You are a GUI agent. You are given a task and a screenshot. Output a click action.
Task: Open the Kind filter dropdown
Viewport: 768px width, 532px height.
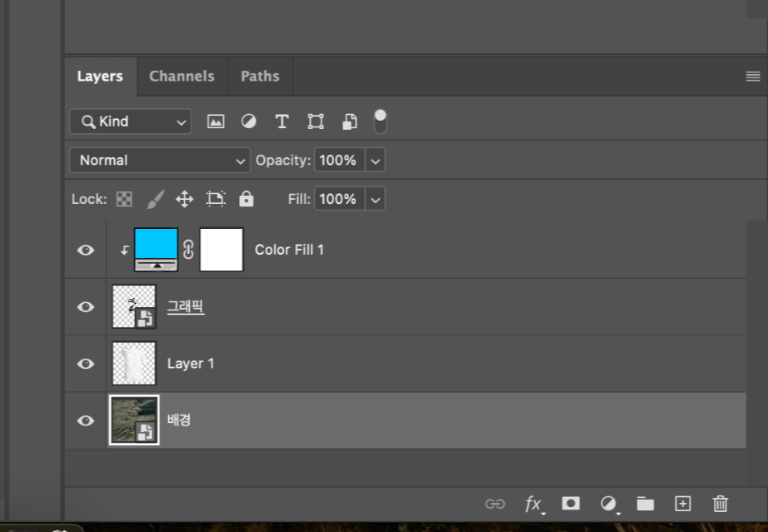point(130,122)
